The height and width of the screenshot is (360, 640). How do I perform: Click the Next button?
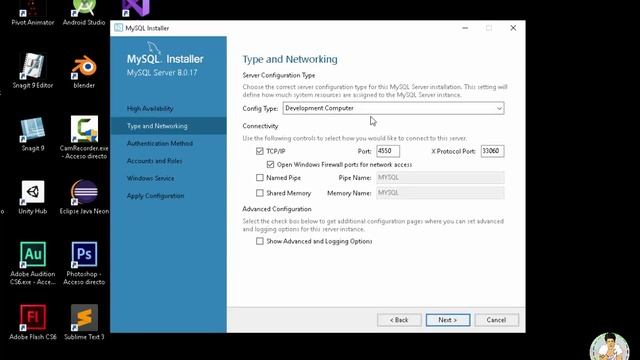pyautogui.click(x=448, y=320)
